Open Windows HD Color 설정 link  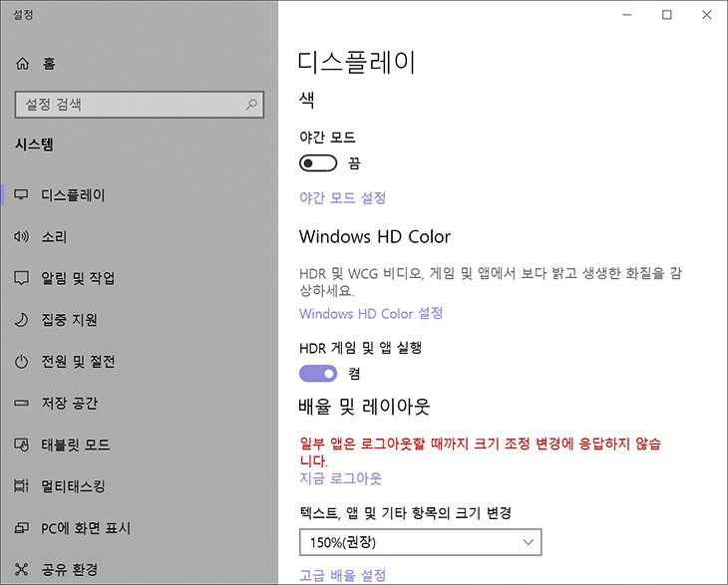coord(371,314)
